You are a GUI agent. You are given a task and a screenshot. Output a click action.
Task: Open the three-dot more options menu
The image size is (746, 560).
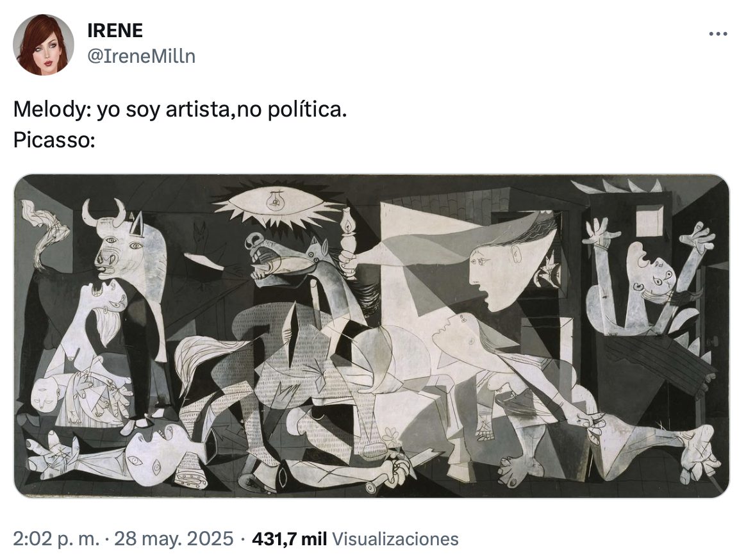[x=718, y=34]
